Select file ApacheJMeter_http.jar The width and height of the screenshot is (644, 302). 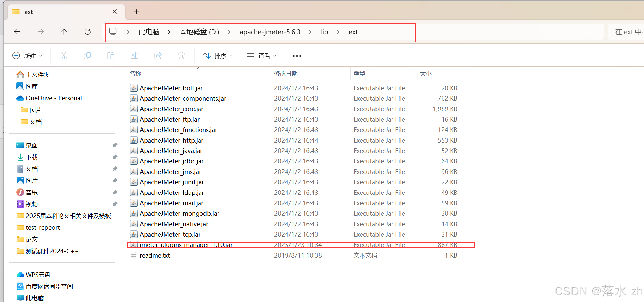tap(293, 140)
